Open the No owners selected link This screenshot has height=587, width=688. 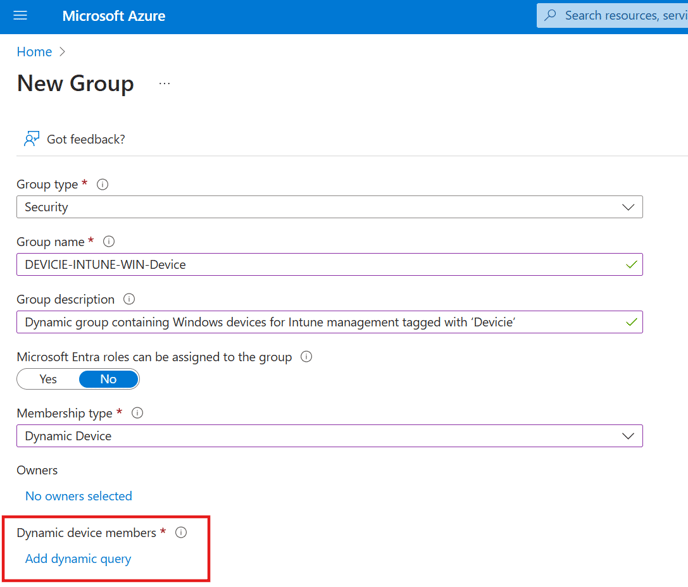79,496
